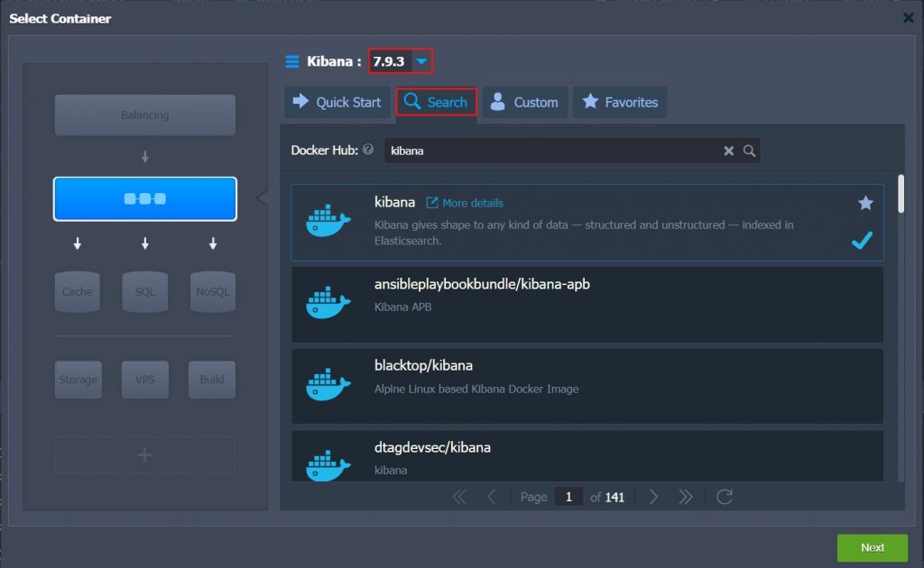Jump to the last results page
This screenshot has height=568, width=924.
point(685,497)
